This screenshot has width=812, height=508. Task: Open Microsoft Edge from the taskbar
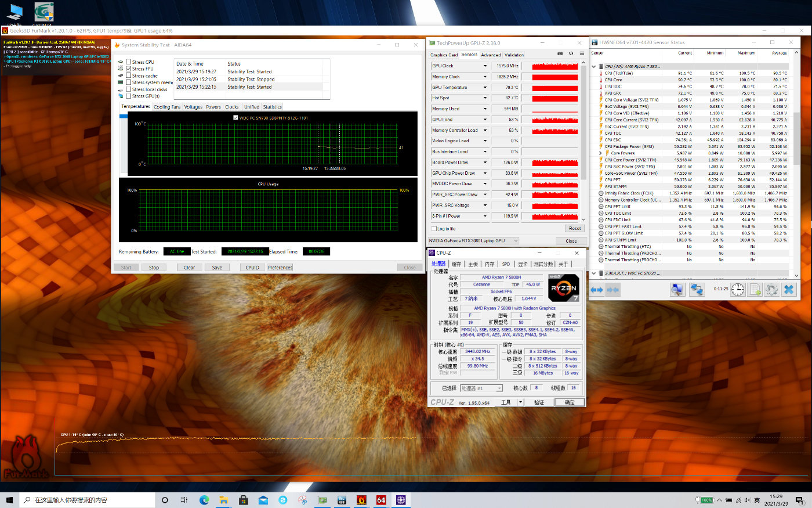tap(204, 500)
